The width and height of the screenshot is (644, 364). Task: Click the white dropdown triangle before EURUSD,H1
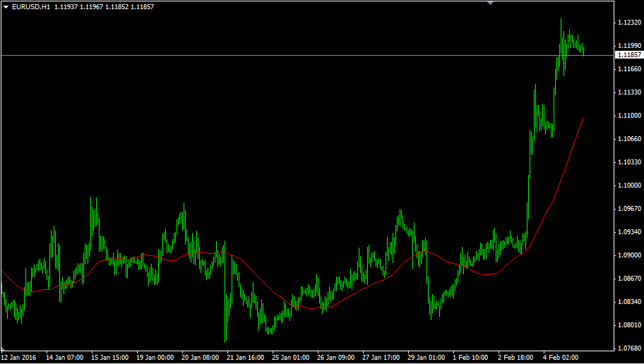[6, 7]
